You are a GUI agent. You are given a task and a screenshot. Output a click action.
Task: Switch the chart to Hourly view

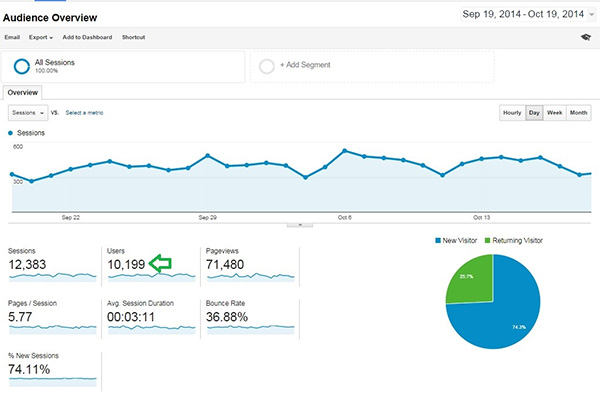(x=511, y=113)
